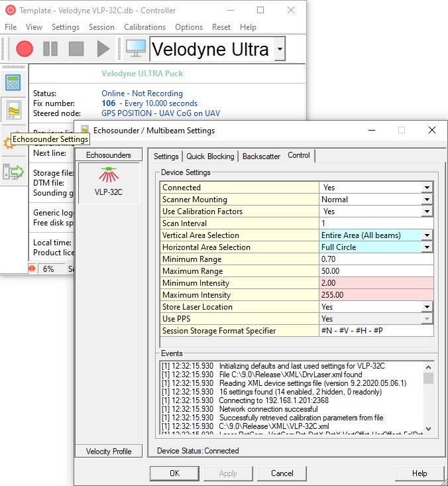Click the red Record button in toolbar
The height and width of the screenshot is (486, 448).
tap(25, 48)
